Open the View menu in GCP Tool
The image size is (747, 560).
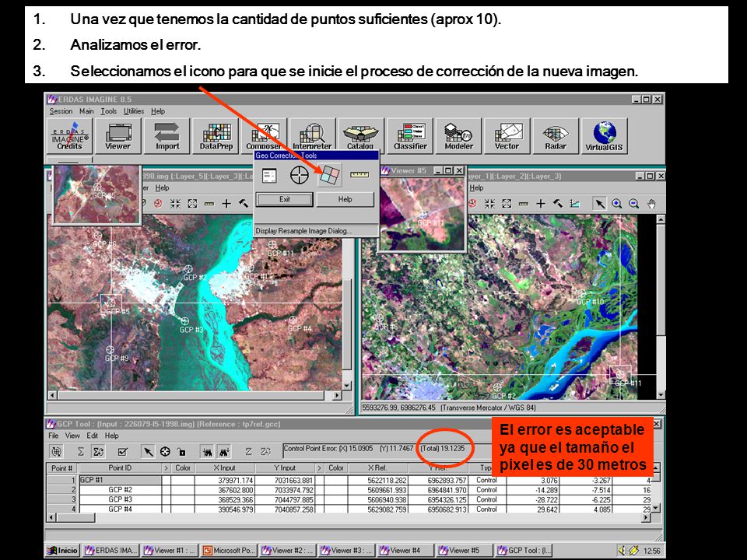(72, 436)
